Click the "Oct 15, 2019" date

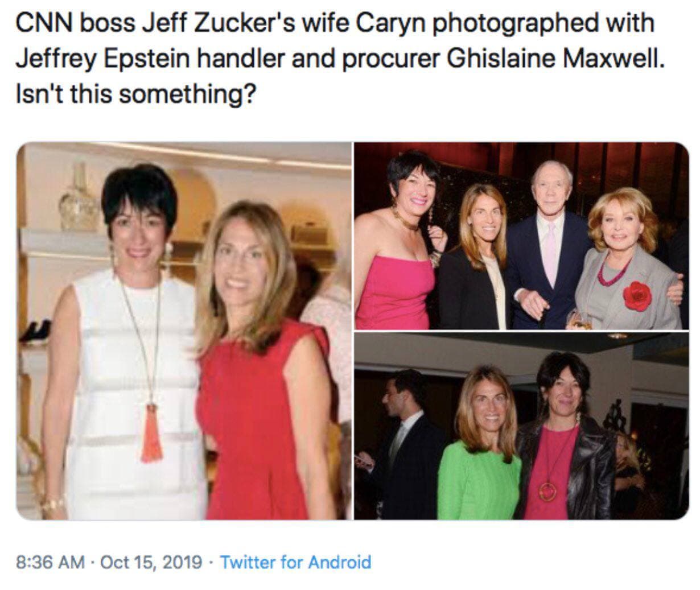click(x=151, y=562)
